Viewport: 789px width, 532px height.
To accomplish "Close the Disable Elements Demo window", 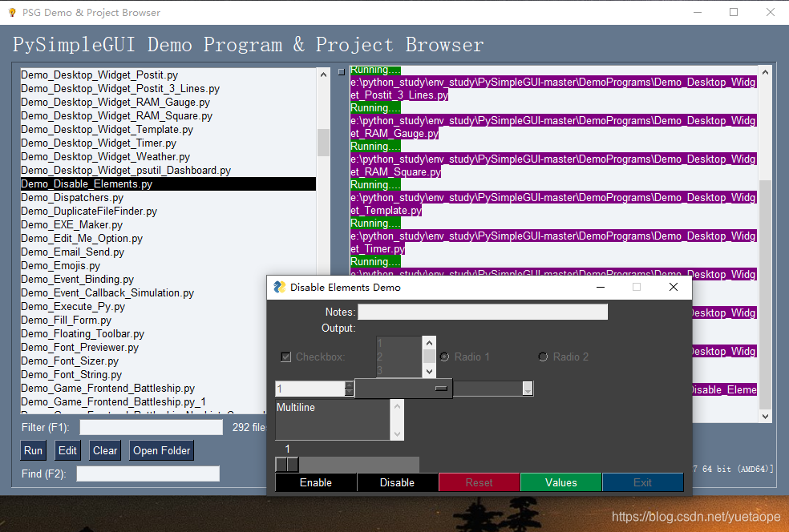I will 674,287.
